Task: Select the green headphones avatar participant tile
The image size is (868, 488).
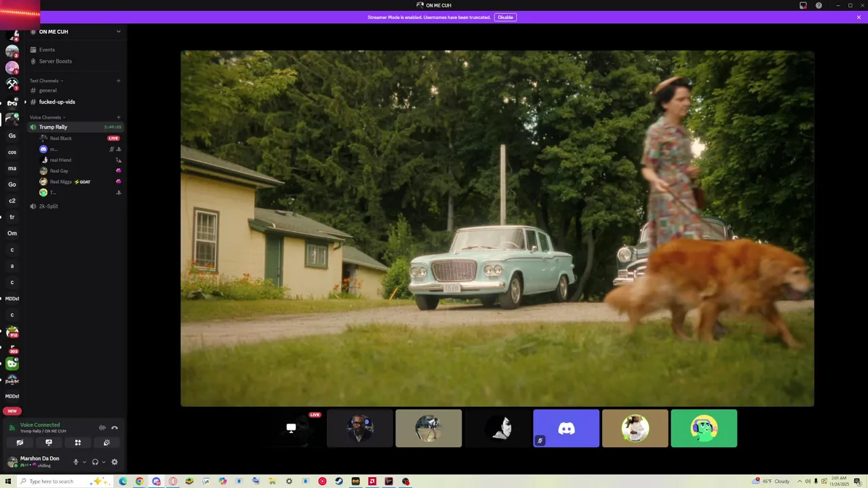Action: coord(704,428)
